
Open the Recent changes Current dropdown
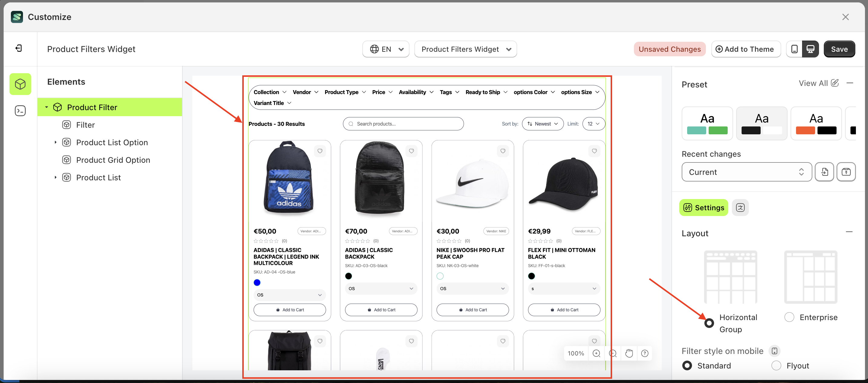(746, 172)
